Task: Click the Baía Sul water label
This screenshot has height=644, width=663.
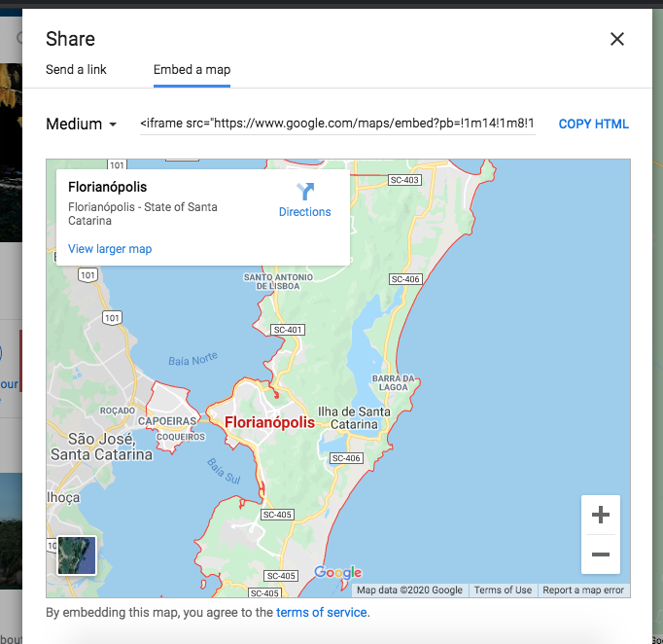Action: pyautogui.click(x=224, y=471)
